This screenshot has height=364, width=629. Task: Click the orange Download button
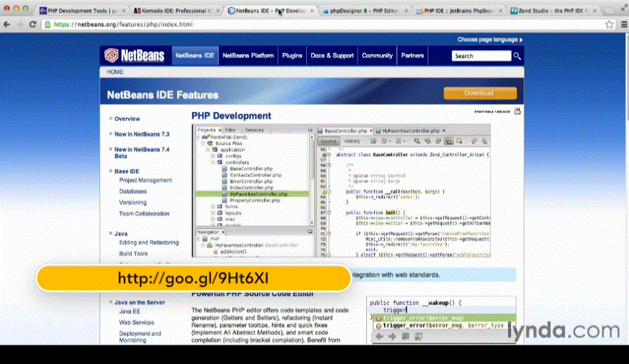click(x=480, y=93)
